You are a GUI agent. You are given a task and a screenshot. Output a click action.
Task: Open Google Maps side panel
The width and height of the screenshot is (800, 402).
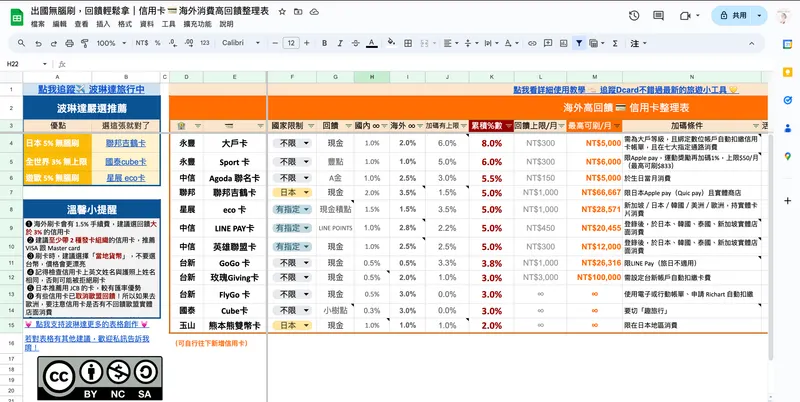click(787, 156)
